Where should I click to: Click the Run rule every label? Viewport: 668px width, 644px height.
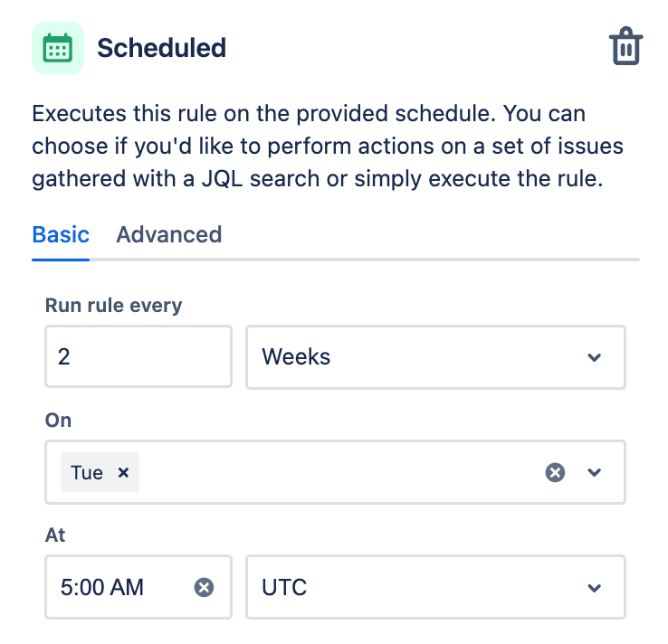point(114,306)
